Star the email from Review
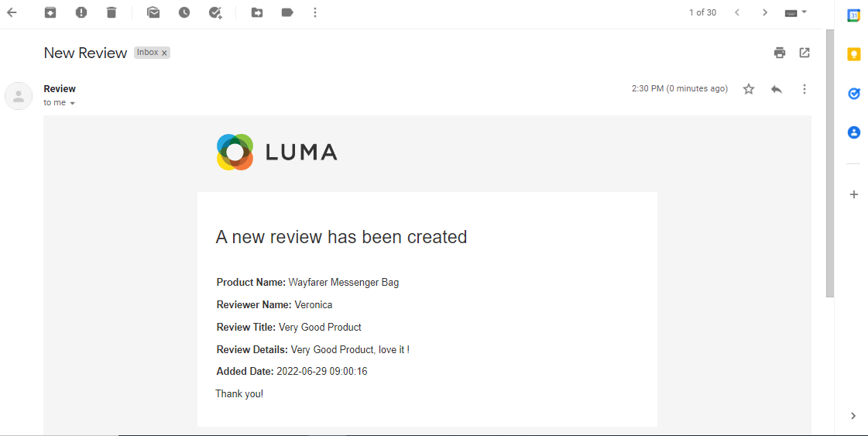The image size is (868, 436). (x=749, y=89)
